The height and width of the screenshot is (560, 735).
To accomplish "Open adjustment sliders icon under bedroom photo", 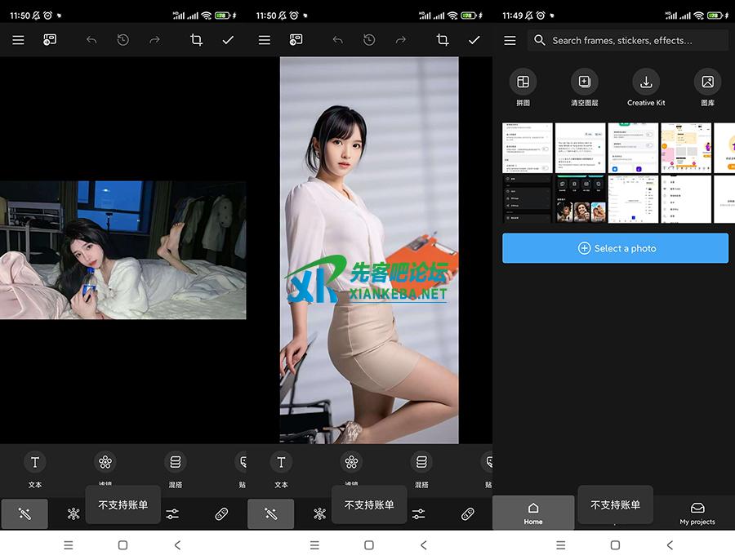I will tap(172, 513).
